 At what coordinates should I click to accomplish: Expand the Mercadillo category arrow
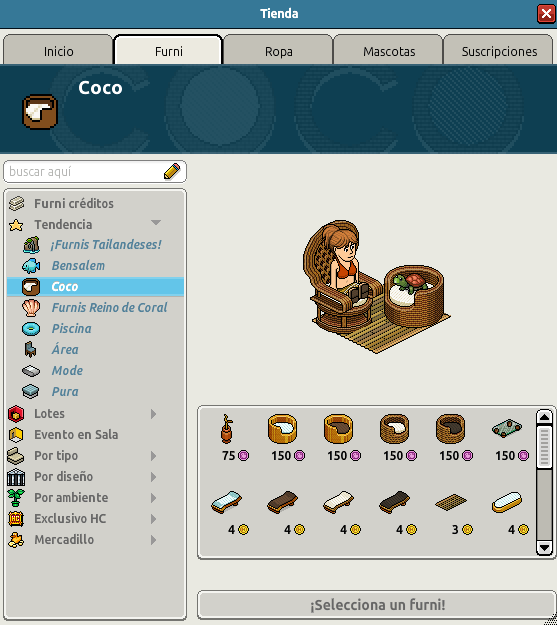click(x=154, y=540)
